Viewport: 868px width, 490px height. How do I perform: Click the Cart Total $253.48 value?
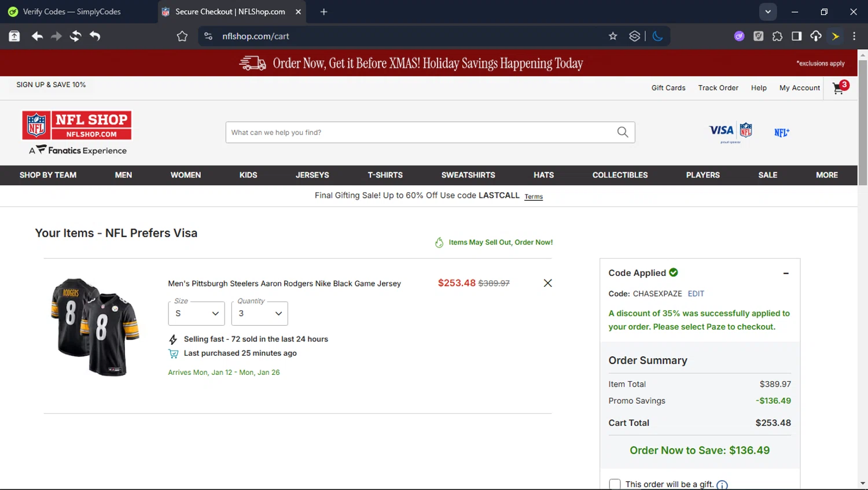click(773, 423)
